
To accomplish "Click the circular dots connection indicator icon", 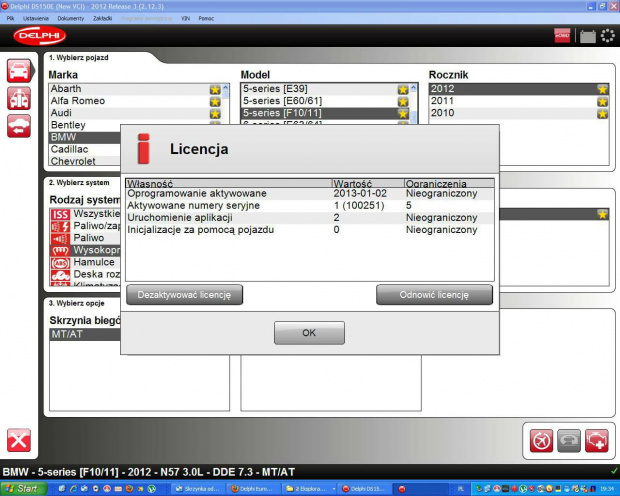I will [x=608, y=36].
